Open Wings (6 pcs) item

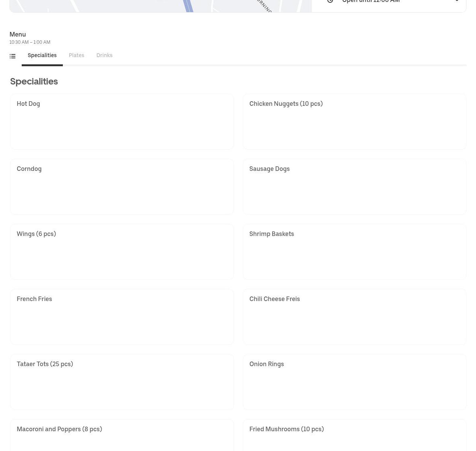pos(122,252)
